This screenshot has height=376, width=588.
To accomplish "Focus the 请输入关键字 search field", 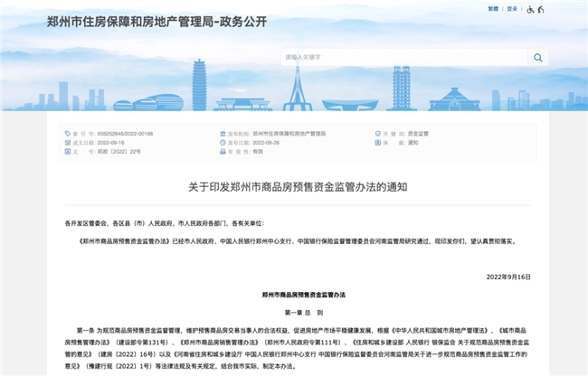I will [404, 57].
